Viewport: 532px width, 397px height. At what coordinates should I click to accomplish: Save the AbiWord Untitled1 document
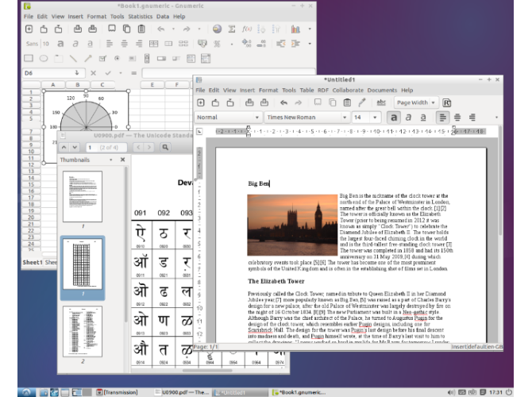[230, 102]
